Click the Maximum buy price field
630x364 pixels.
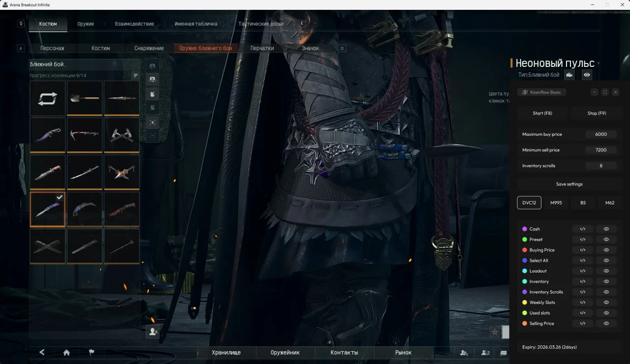pyautogui.click(x=600, y=134)
